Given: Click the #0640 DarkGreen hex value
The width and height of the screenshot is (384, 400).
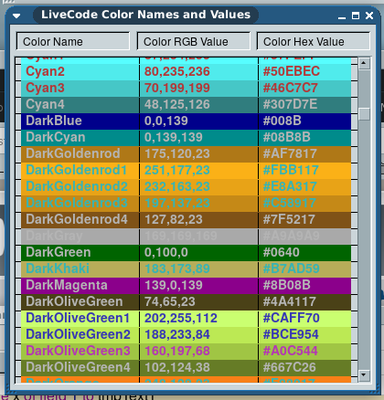Looking at the screenshot, I should (281, 252).
